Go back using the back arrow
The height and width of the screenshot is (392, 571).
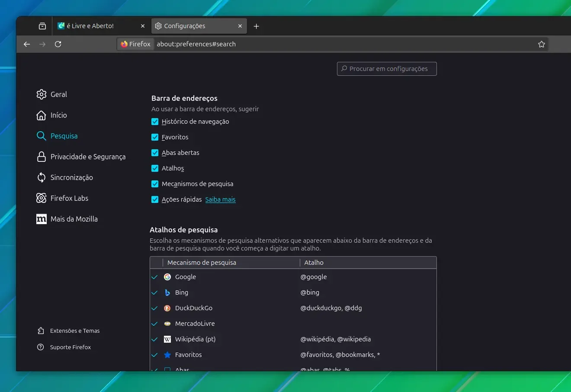click(x=27, y=44)
